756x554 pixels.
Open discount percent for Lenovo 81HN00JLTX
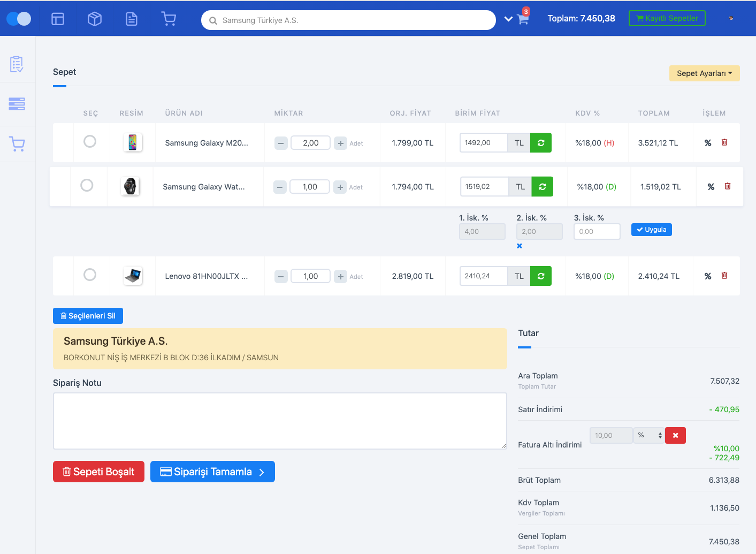click(708, 276)
